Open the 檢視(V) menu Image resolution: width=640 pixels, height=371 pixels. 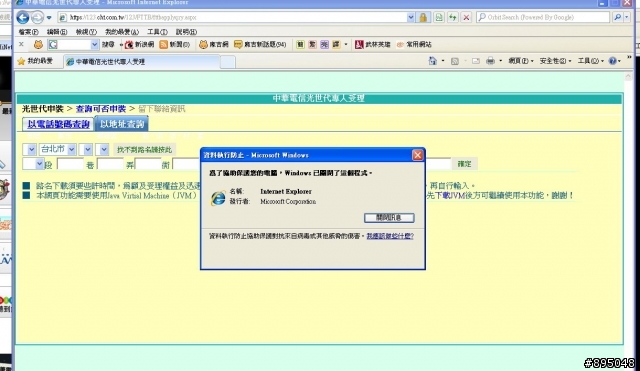86,32
